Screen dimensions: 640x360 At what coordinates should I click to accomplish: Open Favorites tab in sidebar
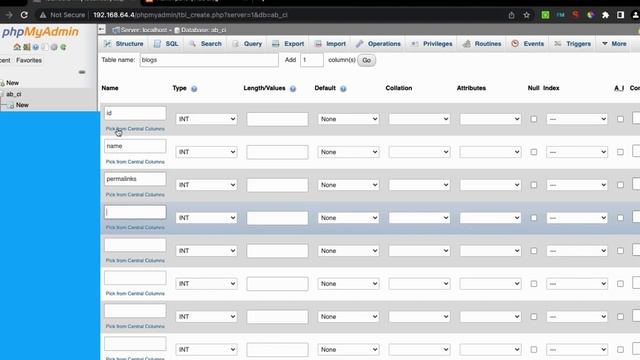29,60
